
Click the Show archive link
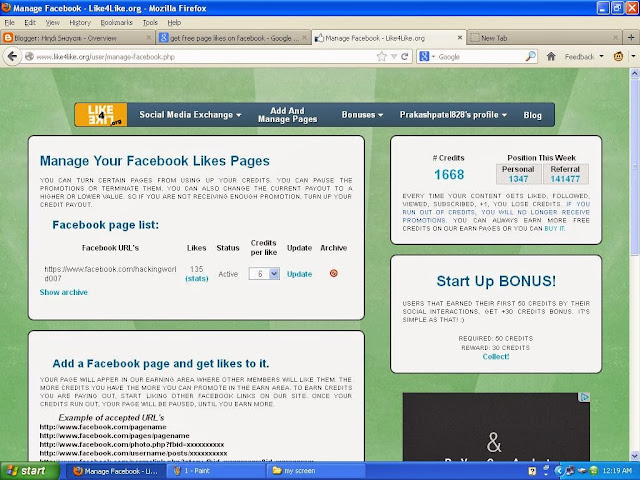[x=64, y=292]
